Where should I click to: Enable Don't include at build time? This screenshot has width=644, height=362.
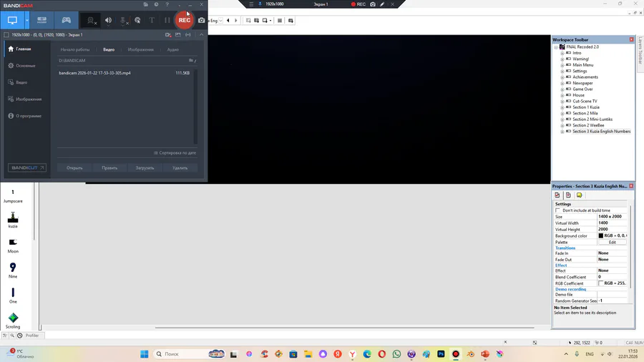point(557,210)
